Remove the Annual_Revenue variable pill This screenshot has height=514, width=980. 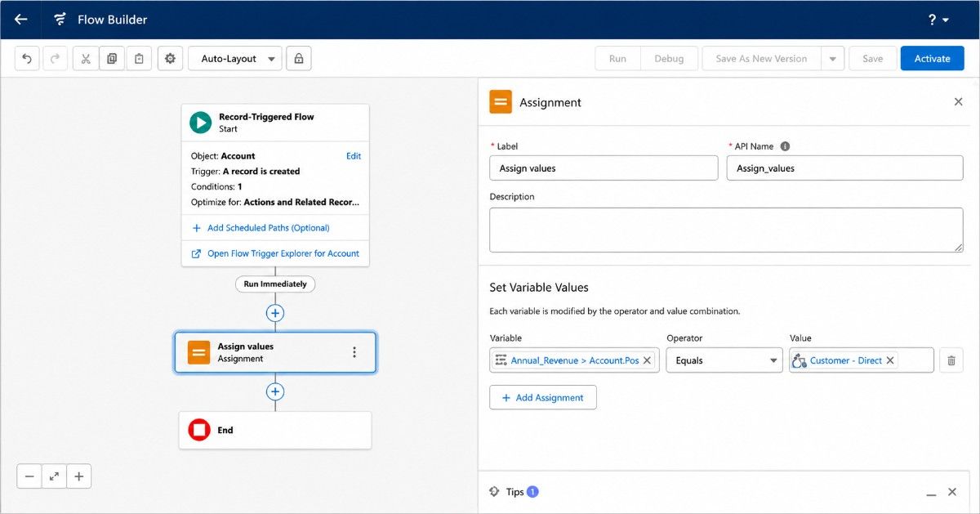click(x=647, y=360)
